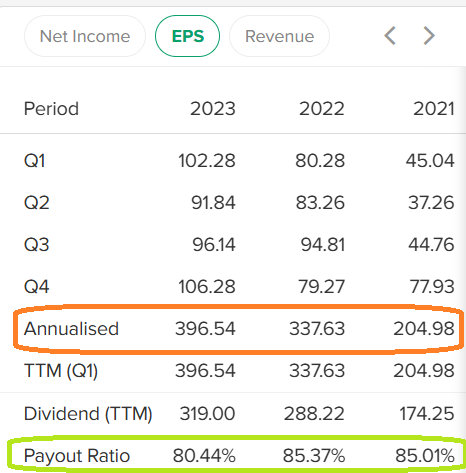The width and height of the screenshot is (466, 473).
Task: Click Dividend 2023 value 319.00
Action: pos(208,414)
